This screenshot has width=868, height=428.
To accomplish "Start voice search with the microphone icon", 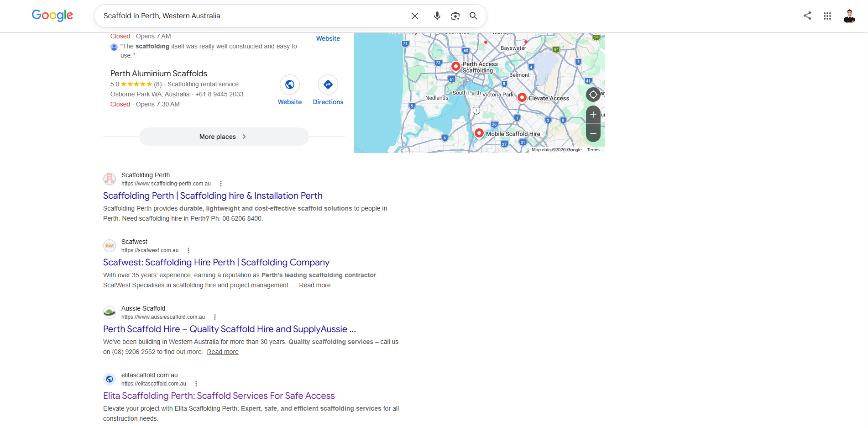I will tap(437, 16).
